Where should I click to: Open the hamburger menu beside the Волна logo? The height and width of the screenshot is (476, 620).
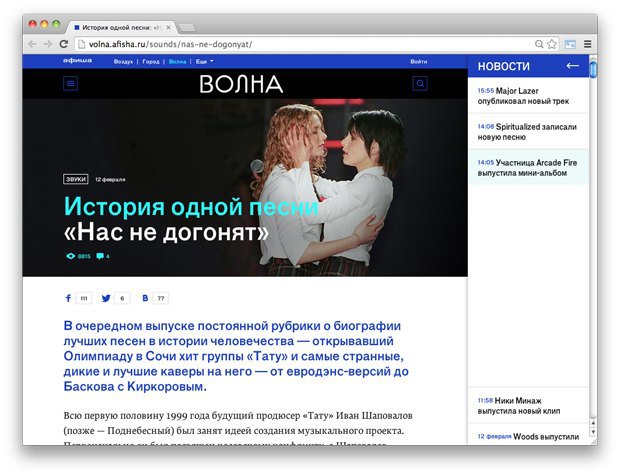coord(70,85)
